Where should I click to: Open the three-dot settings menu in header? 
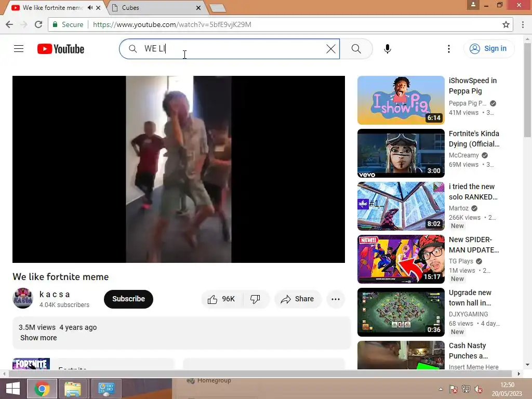click(448, 49)
